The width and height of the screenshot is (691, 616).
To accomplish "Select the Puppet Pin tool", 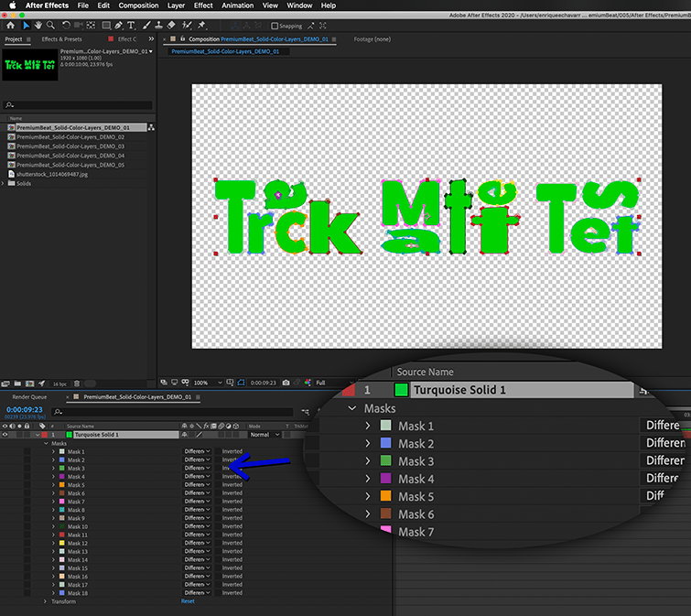I will (x=202, y=26).
